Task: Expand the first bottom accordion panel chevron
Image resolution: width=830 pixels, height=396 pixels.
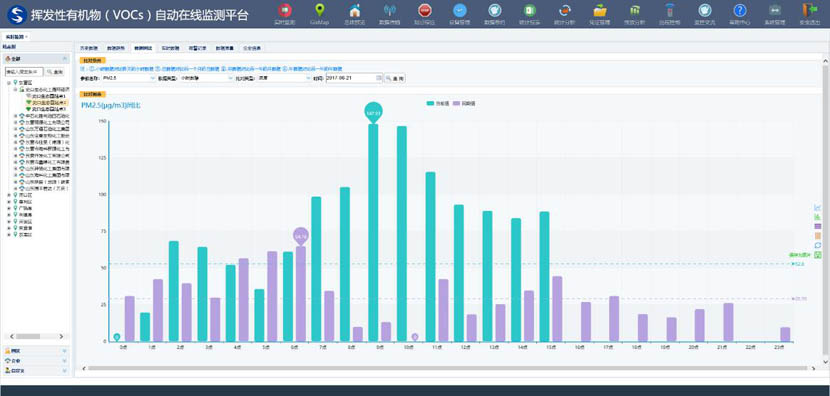Action: click(65, 351)
